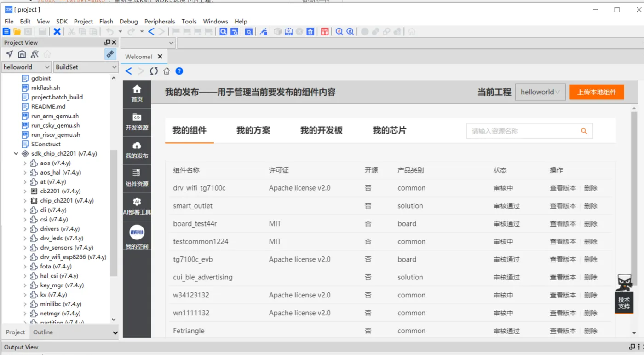The image size is (644, 355).
Task: Open 首页 in the dark sidebar
Action: pyautogui.click(x=137, y=93)
